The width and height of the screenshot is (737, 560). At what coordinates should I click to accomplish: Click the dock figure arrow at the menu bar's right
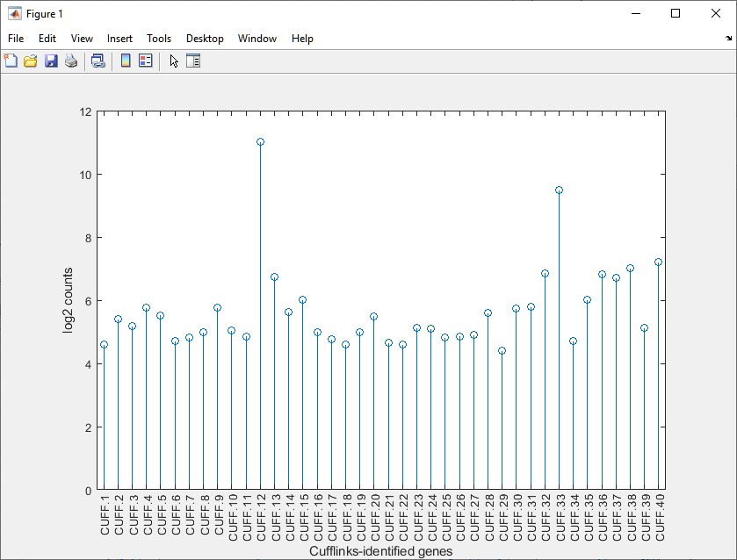pyautogui.click(x=728, y=39)
